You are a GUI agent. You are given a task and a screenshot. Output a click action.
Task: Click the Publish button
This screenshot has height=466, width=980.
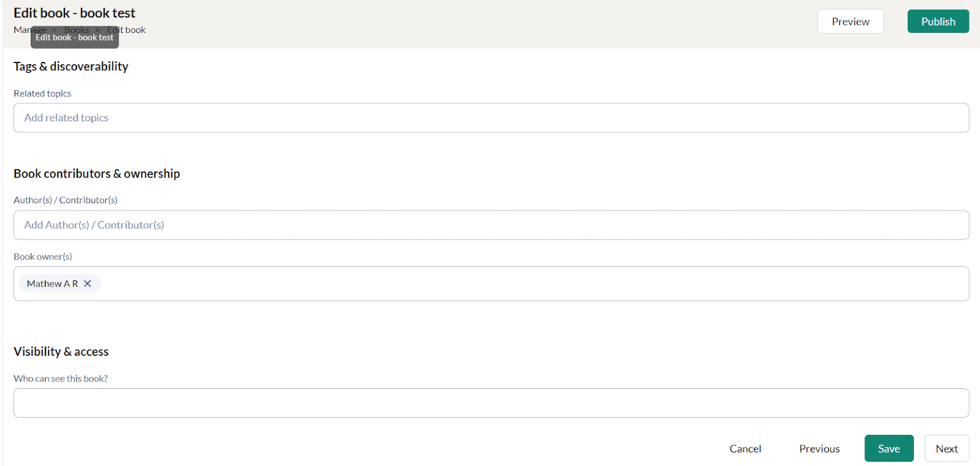click(938, 21)
